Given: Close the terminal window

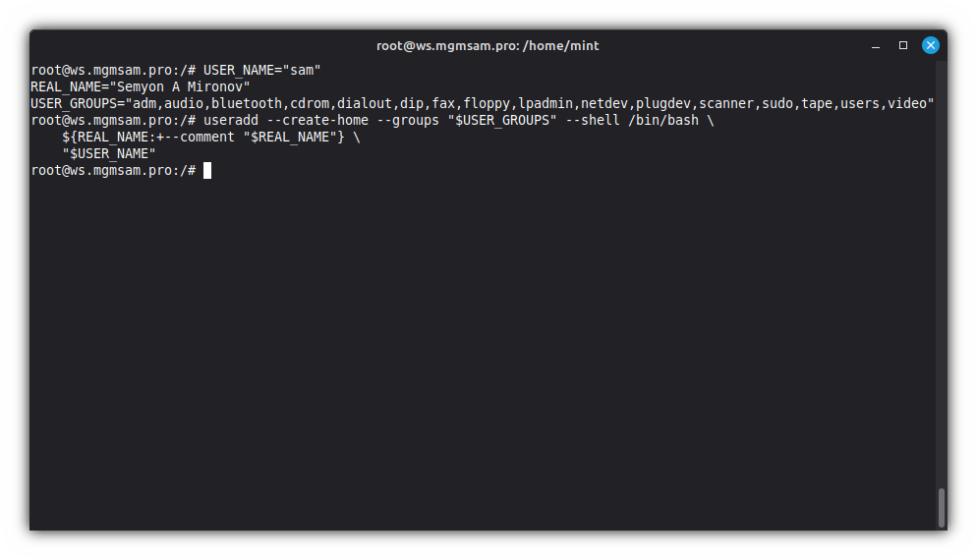Looking at the screenshot, I should (x=930, y=45).
